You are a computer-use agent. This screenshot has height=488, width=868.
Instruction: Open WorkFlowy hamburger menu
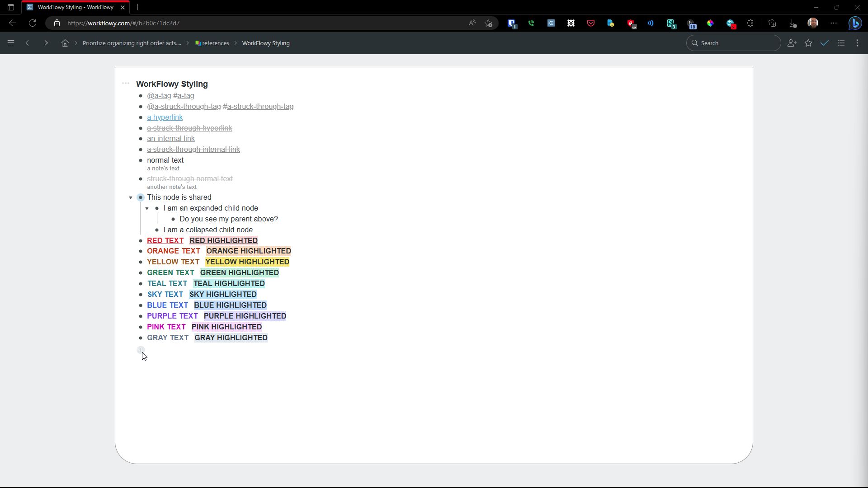click(x=11, y=43)
